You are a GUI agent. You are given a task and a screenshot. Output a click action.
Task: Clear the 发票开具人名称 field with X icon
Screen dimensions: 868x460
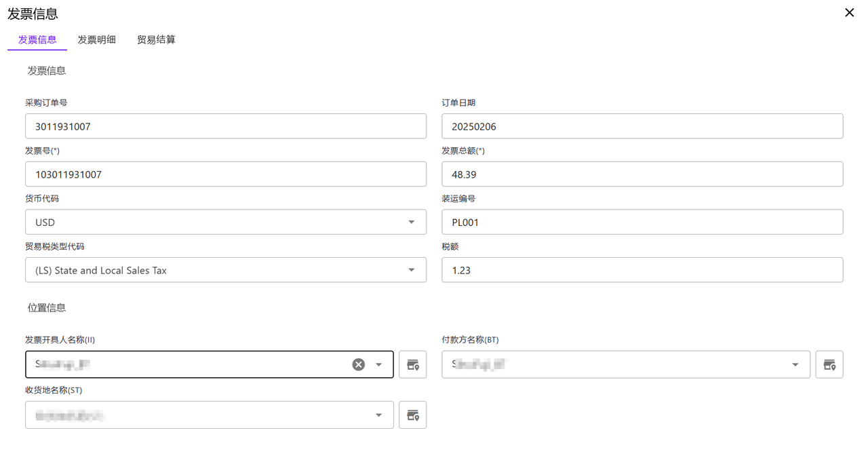tap(359, 364)
